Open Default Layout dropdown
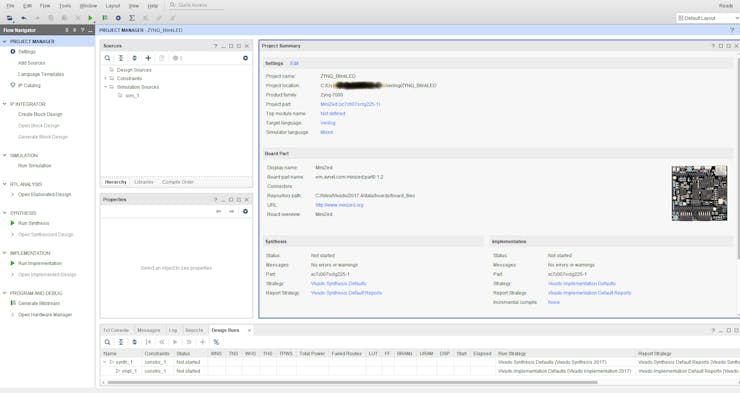 (708, 18)
